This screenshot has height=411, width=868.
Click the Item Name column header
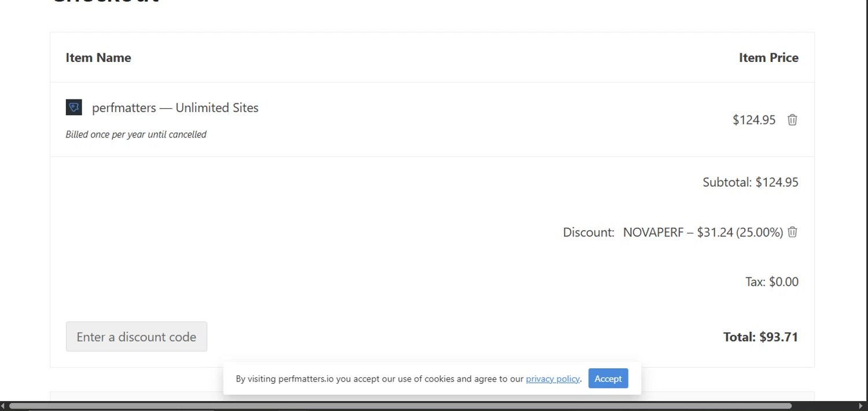click(98, 58)
